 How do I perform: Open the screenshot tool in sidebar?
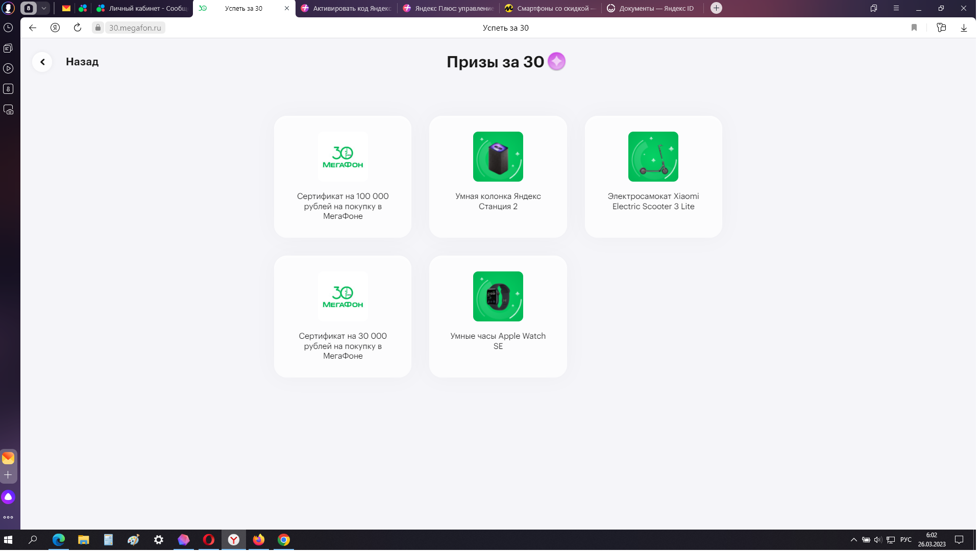8,110
